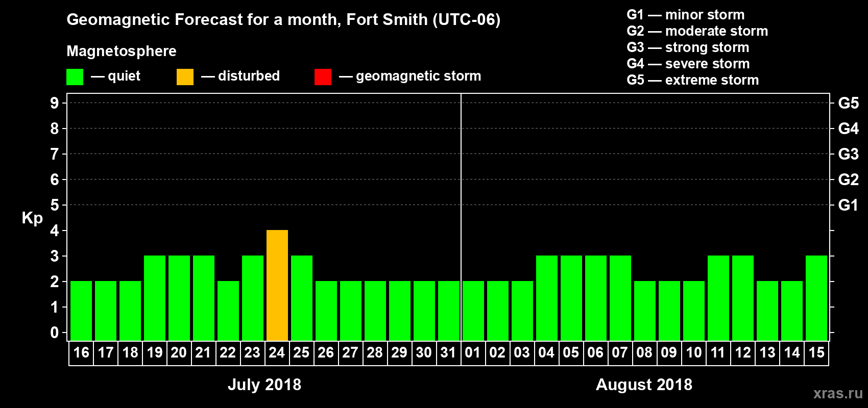The image size is (868, 408).
Task: Click the date label 16 on the axis
Action: 81,352
